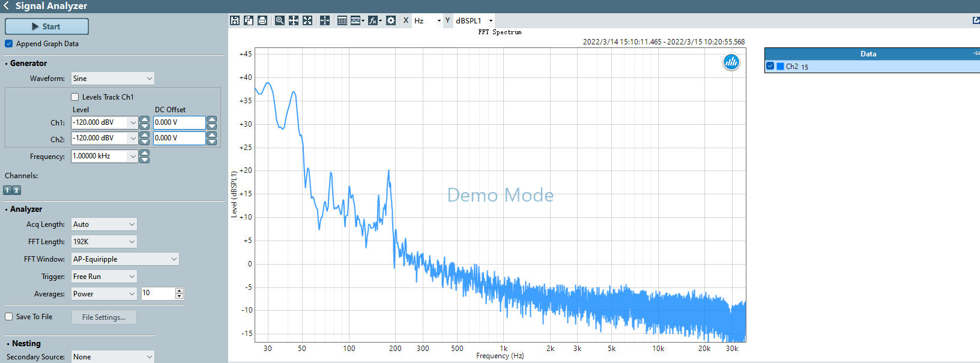Click the pop-out icon at top right
Viewport: 980px width, 363px height.
[976, 20]
